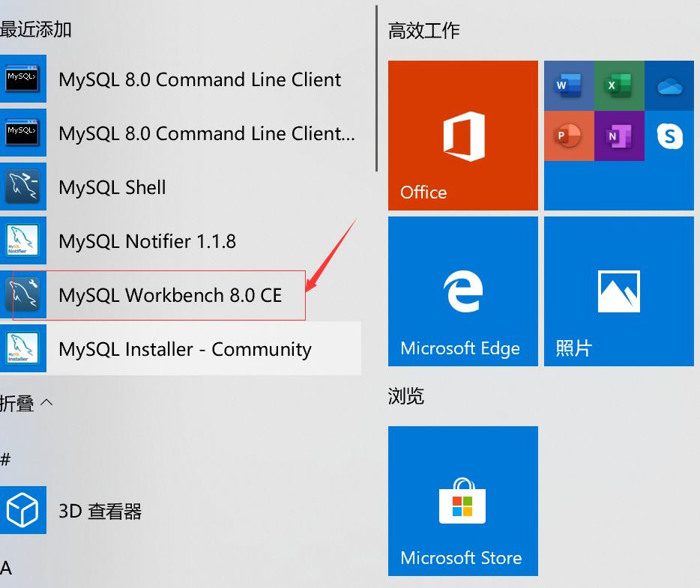
Task: Collapse the recently added list (折叠)
Action: (26, 403)
